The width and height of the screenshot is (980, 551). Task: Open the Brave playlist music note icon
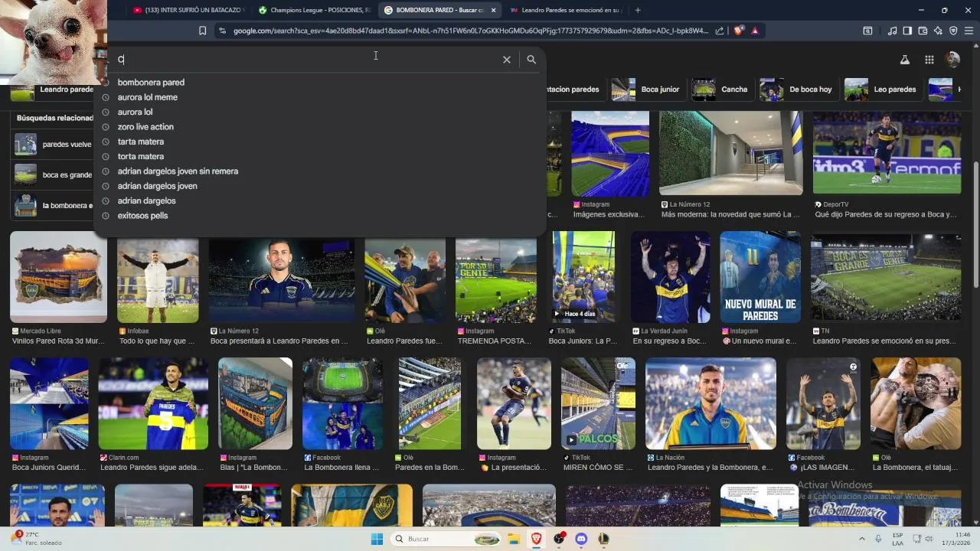click(892, 31)
